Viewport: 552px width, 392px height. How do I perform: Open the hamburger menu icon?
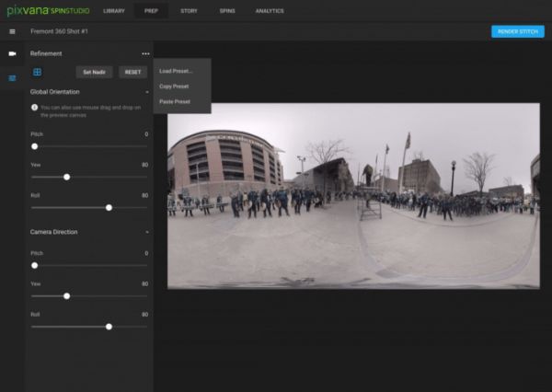coord(12,31)
